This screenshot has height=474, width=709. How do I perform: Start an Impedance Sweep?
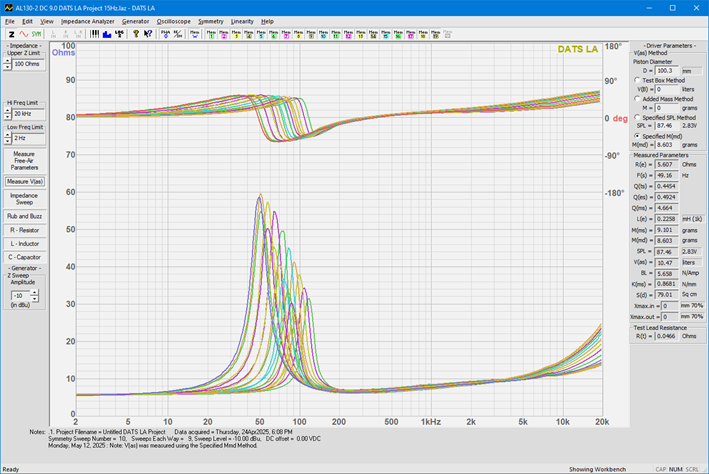(x=24, y=199)
